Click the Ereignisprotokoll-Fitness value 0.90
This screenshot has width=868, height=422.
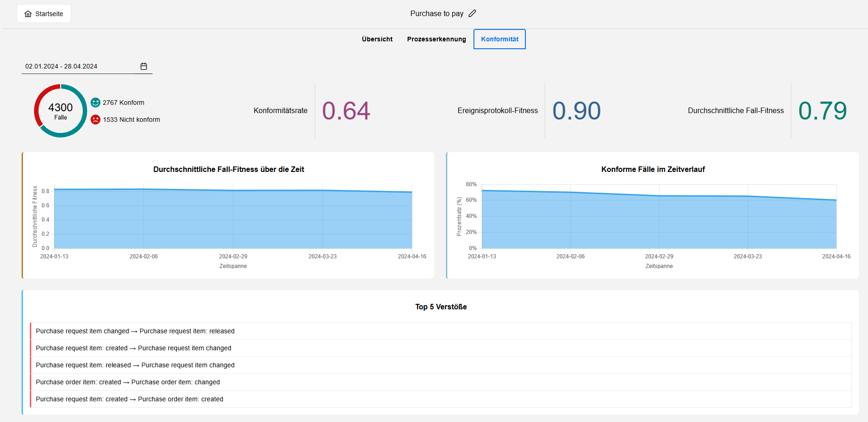coord(576,111)
